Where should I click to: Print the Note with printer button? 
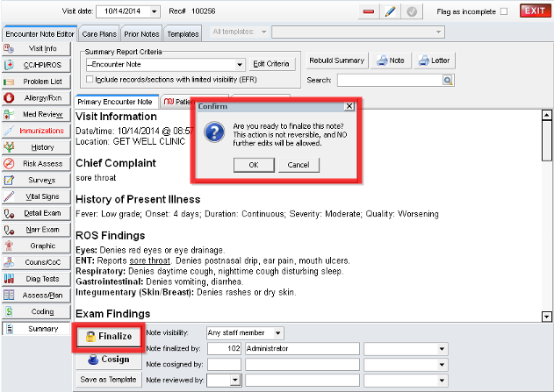tap(390, 61)
